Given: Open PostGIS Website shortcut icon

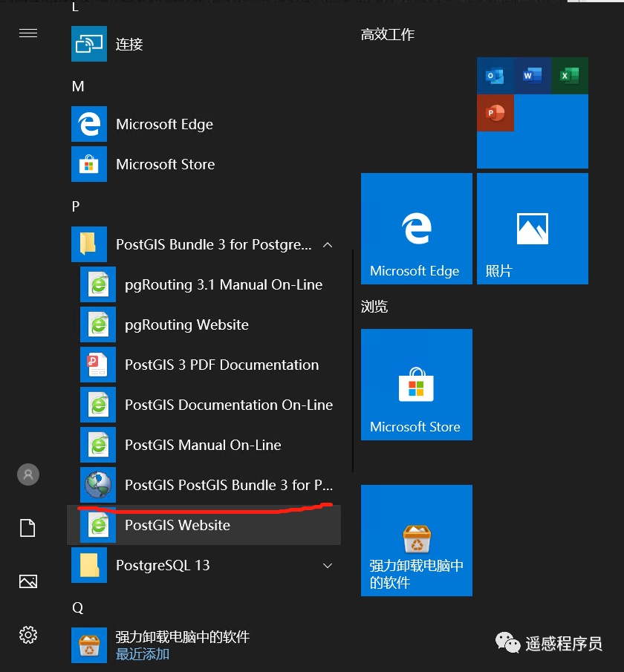Looking at the screenshot, I should point(98,525).
